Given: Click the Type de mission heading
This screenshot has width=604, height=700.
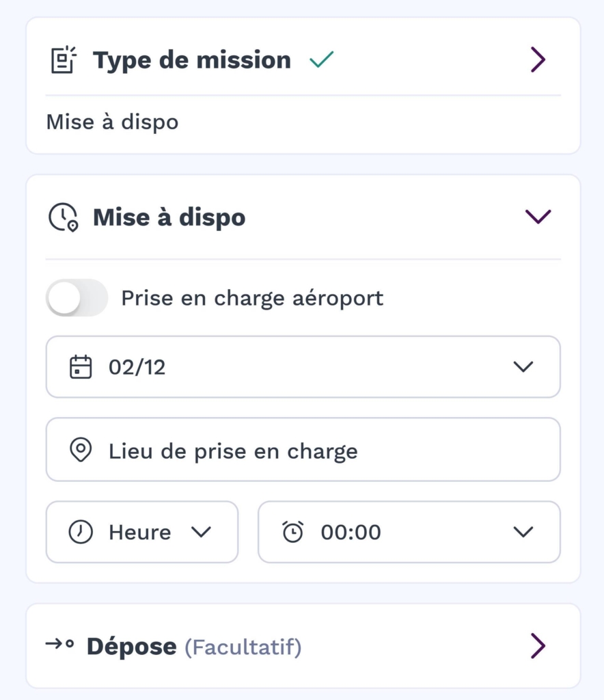Looking at the screenshot, I should (x=192, y=60).
